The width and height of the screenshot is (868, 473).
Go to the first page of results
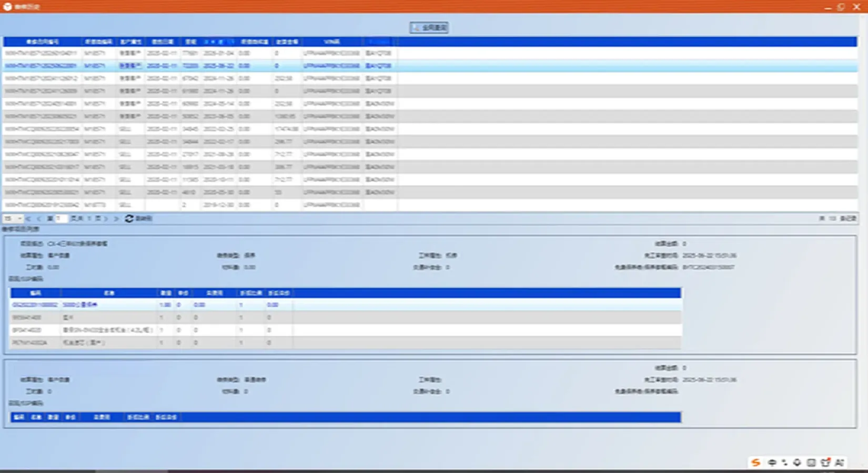pos(28,218)
